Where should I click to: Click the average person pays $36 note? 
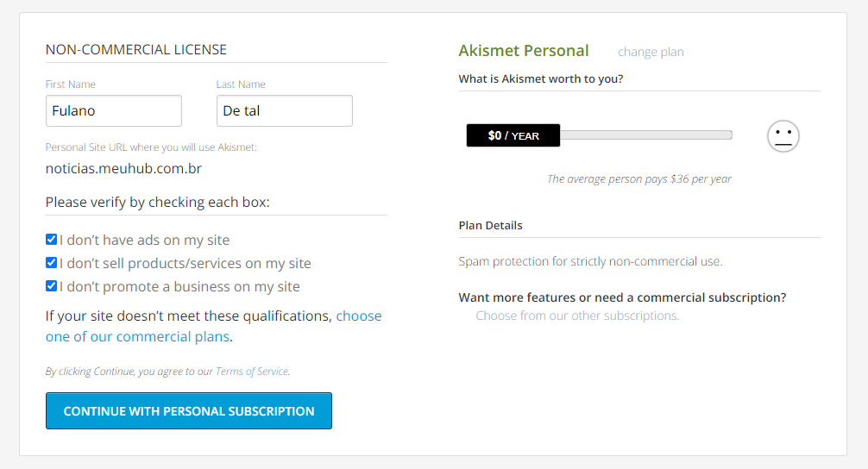point(638,179)
